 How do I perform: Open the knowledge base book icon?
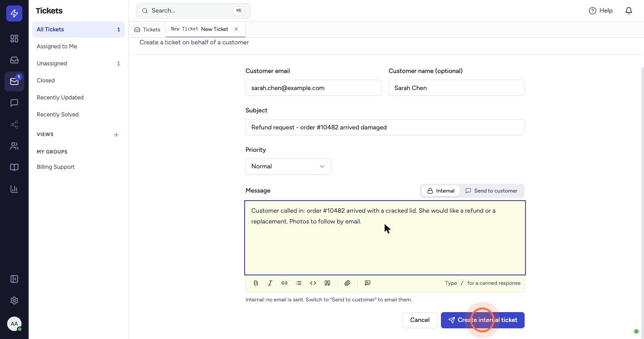click(x=14, y=167)
